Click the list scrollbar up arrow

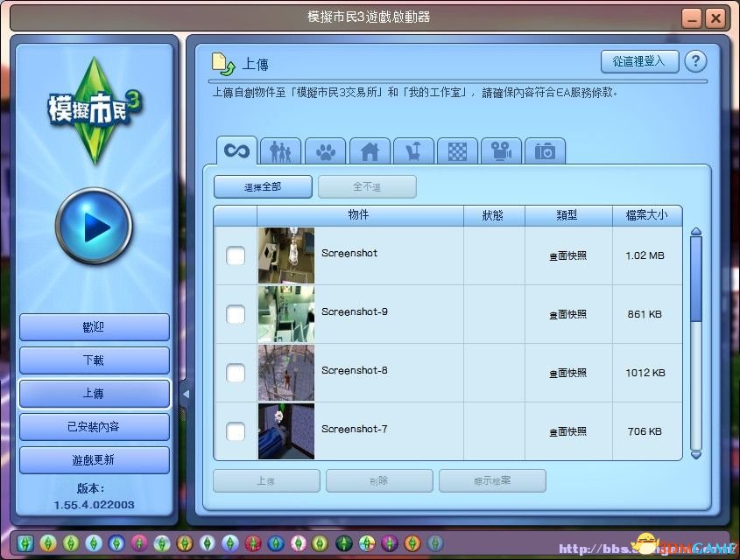(x=696, y=232)
